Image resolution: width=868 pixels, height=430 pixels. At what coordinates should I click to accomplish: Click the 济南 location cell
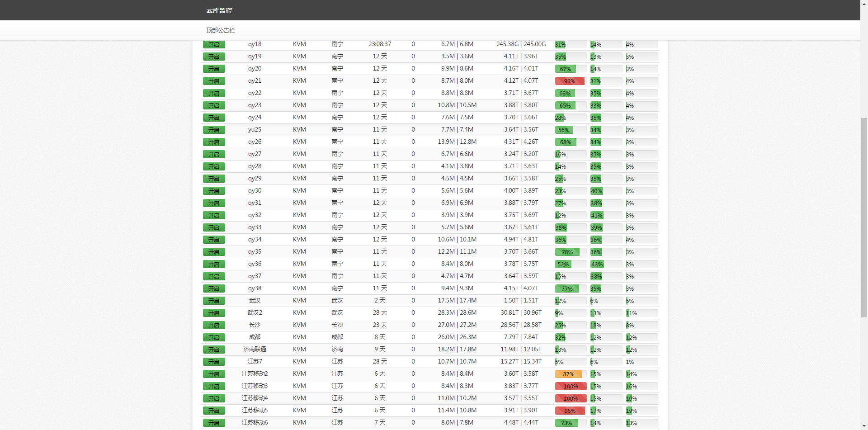pyautogui.click(x=337, y=349)
